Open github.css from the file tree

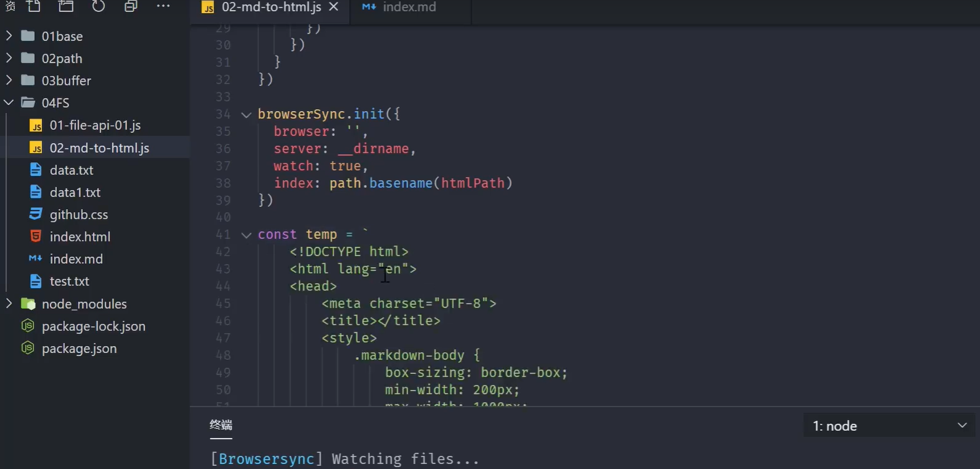click(78, 215)
